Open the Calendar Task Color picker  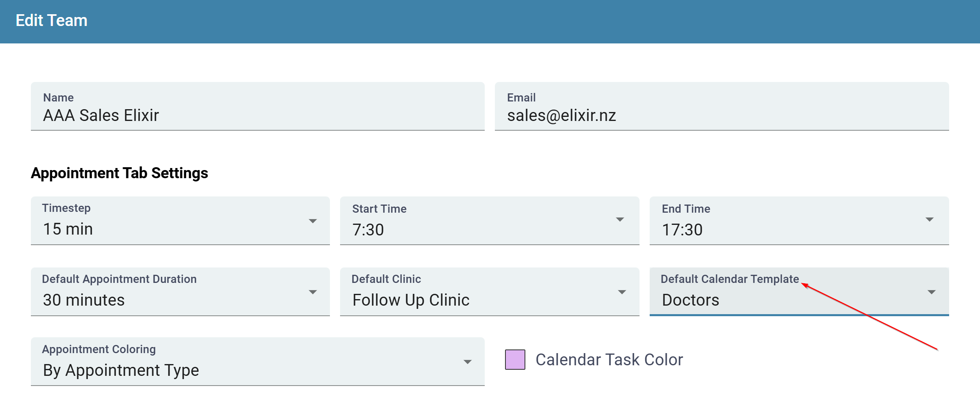(515, 359)
